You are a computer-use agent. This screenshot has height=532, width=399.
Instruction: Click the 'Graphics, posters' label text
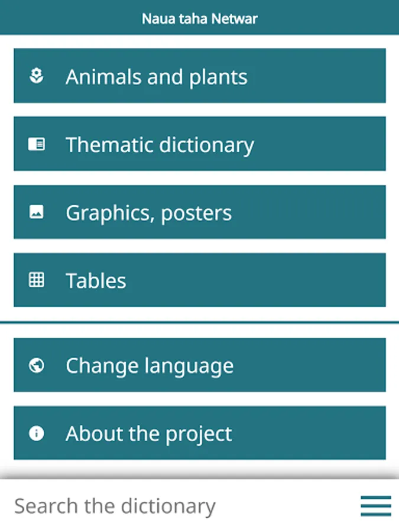coord(148,213)
